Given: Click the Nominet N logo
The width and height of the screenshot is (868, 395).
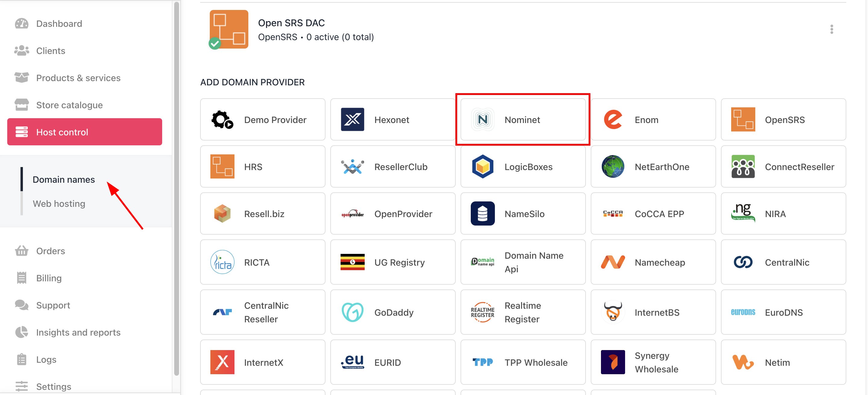Looking at the screenshot, I should 483,120.
